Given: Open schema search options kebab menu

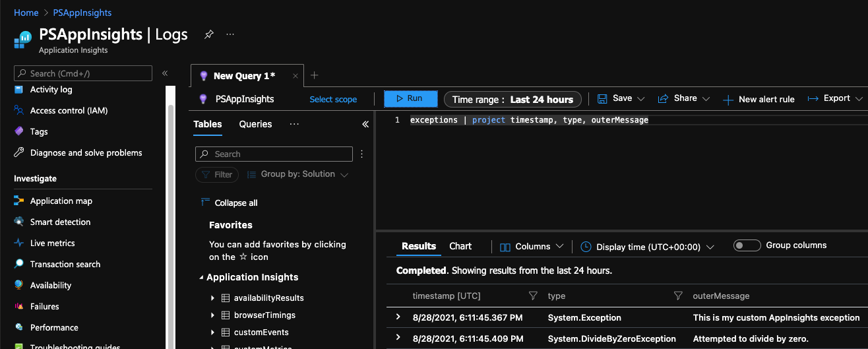Looking at the screenshot, I should (x=361, y=154).
